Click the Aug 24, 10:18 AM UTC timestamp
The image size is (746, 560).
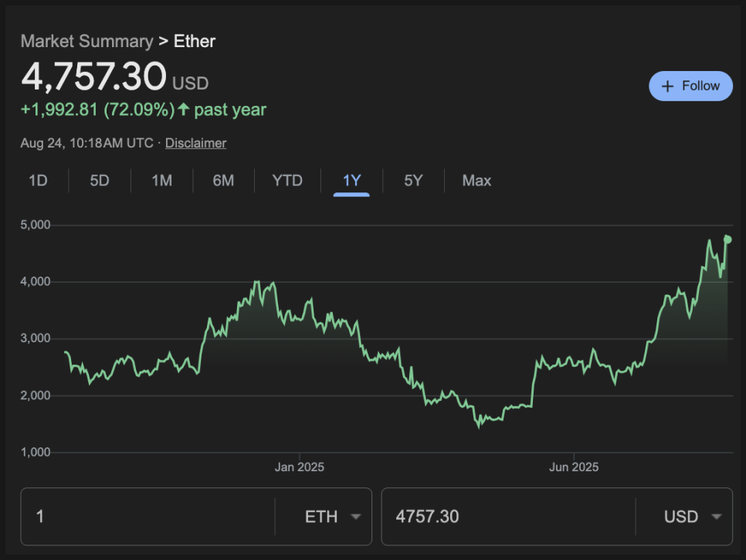tap(86, 143)
